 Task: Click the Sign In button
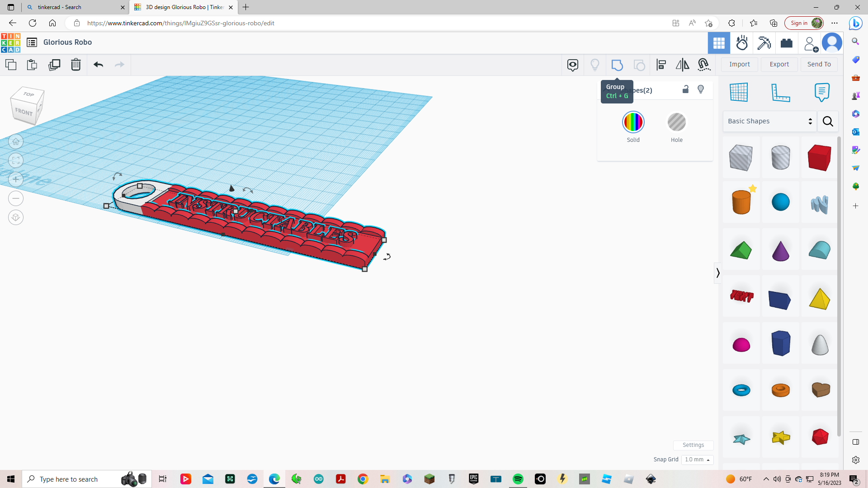[x=804, y=23]
